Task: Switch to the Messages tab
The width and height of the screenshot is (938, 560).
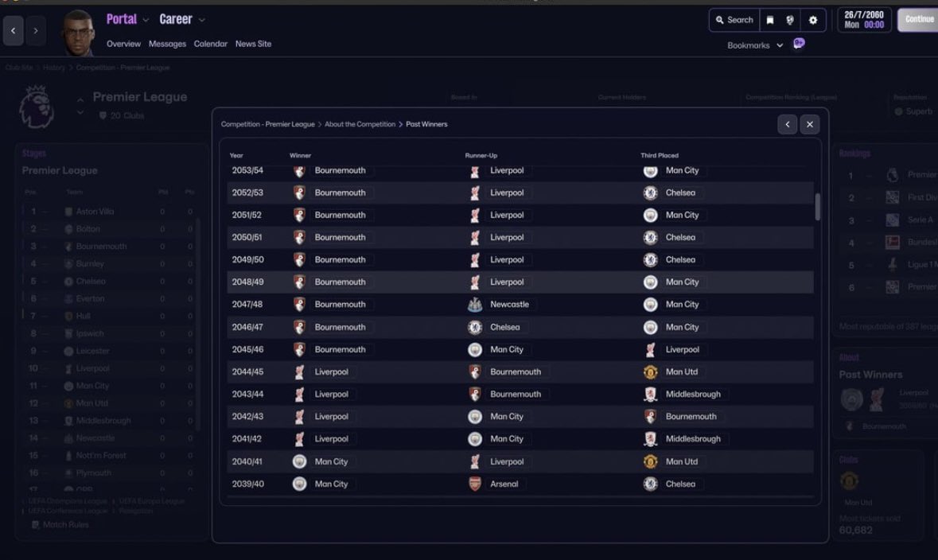Action: (167, 44)
